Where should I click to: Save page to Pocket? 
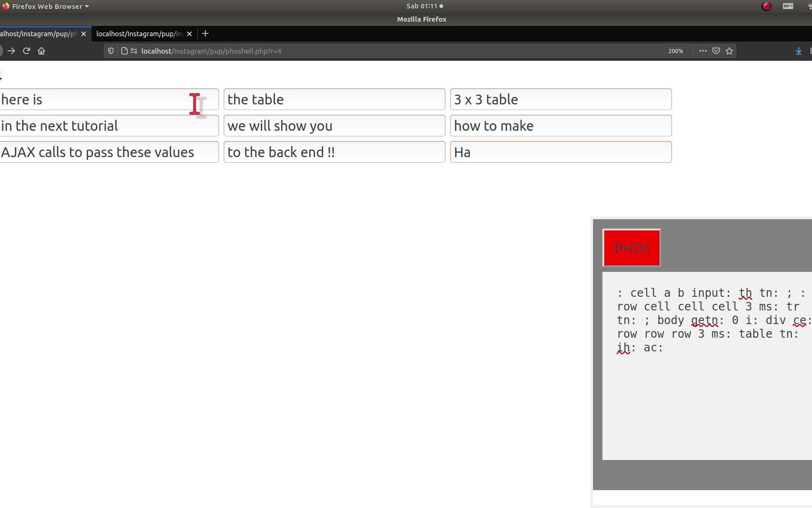pos(716,51)
